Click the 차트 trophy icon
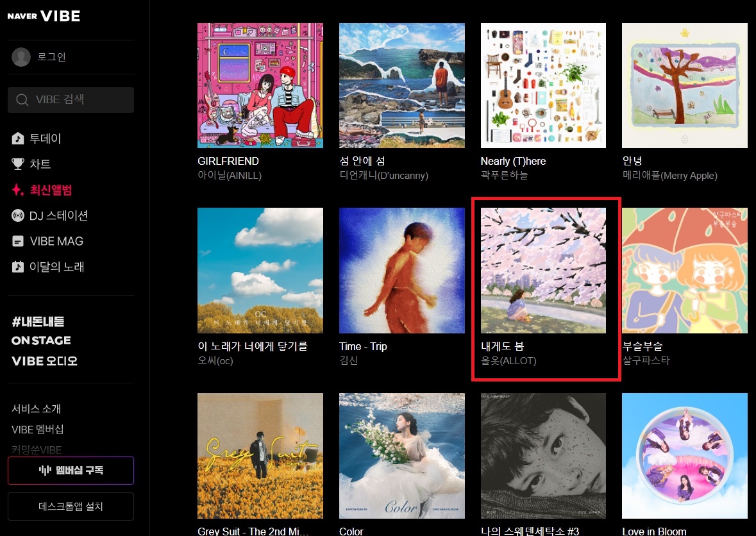756x536 pixels. [18, 164]
